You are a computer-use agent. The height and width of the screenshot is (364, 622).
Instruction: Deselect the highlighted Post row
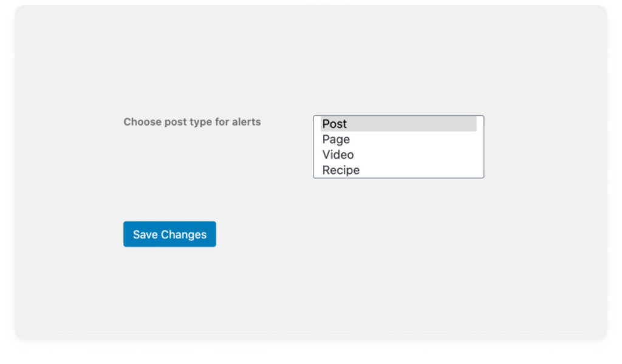coord(398,124)
